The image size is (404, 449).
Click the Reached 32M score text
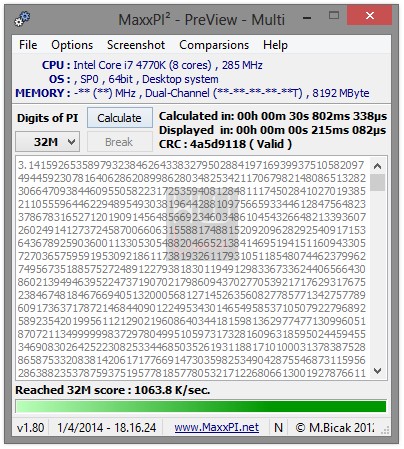tap(113, 390)
